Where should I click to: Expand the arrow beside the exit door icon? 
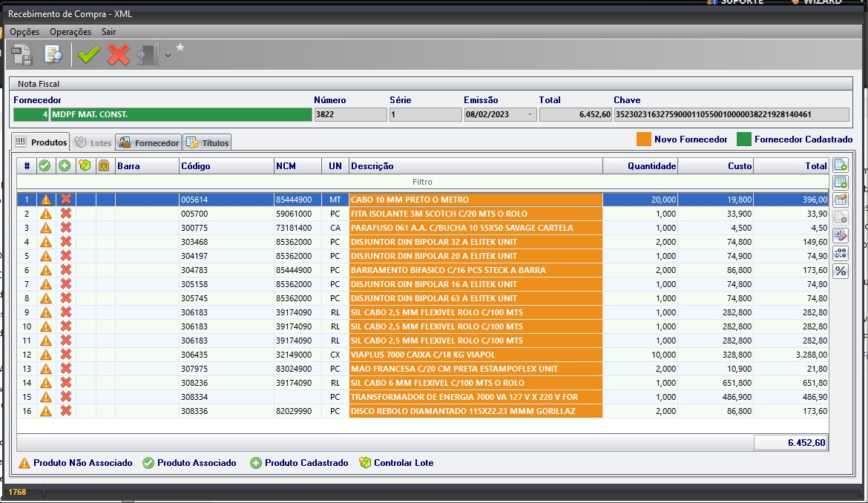168,56
